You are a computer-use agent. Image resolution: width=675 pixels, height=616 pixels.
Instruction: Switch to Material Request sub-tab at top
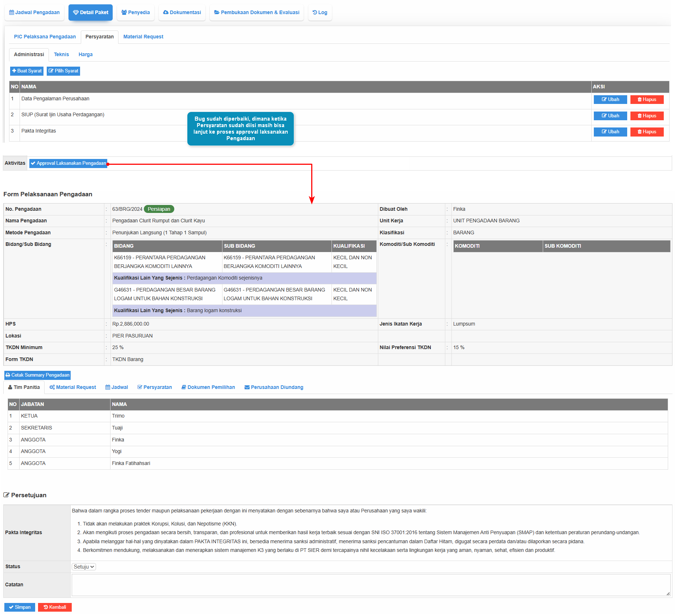(143, 37)
